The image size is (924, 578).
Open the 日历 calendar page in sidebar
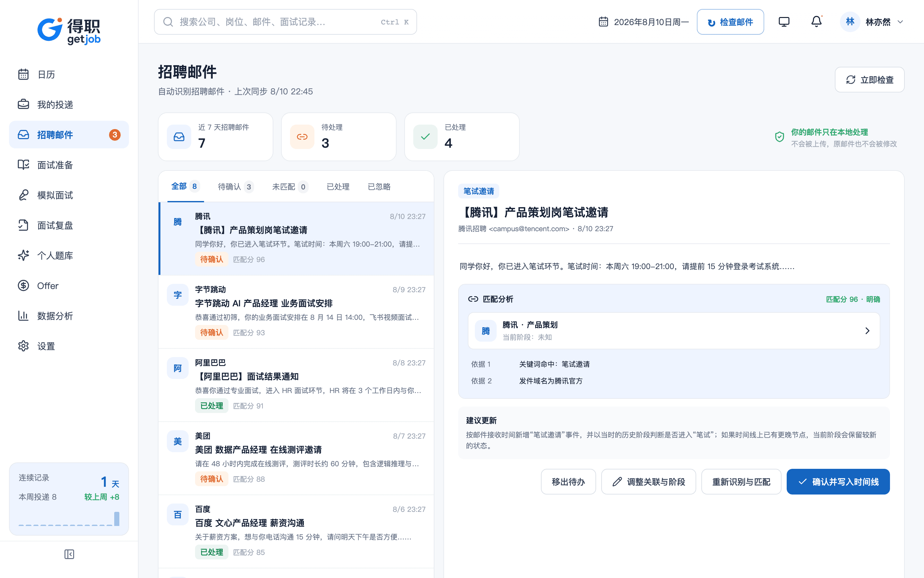[x=69, y=74]
